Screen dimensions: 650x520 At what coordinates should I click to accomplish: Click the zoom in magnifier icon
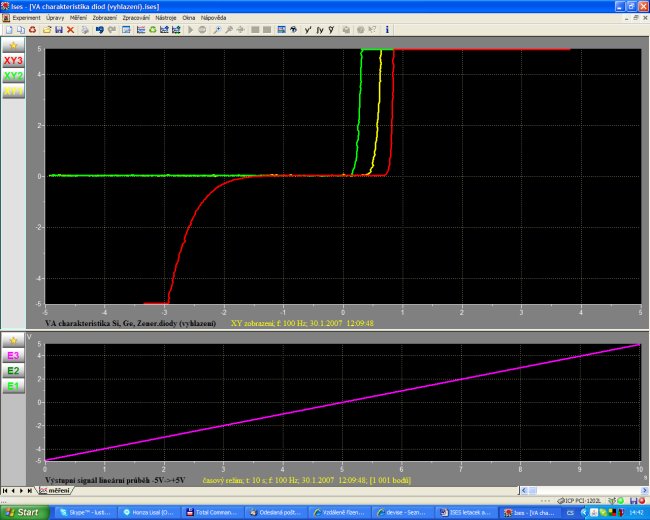(217, 30)
